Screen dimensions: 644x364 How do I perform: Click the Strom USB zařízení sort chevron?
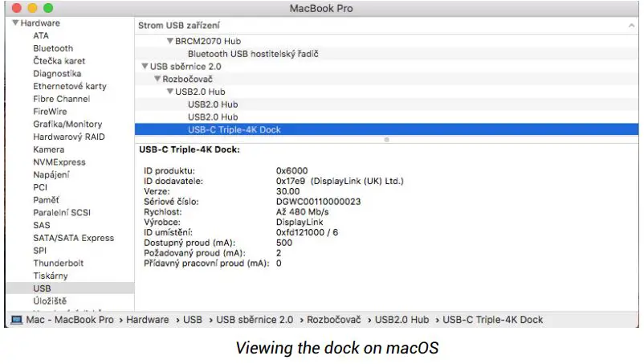coord(631,26)
